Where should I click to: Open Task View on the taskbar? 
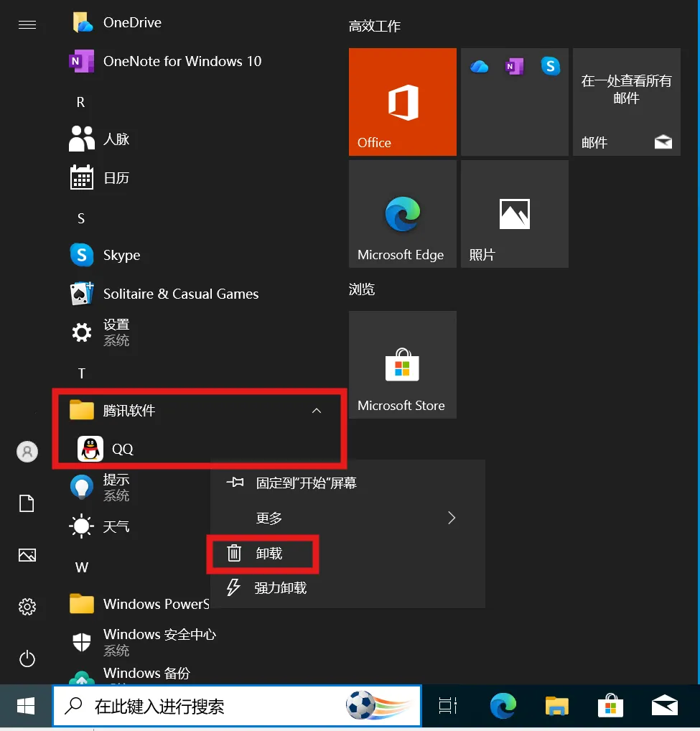[447, 707]
